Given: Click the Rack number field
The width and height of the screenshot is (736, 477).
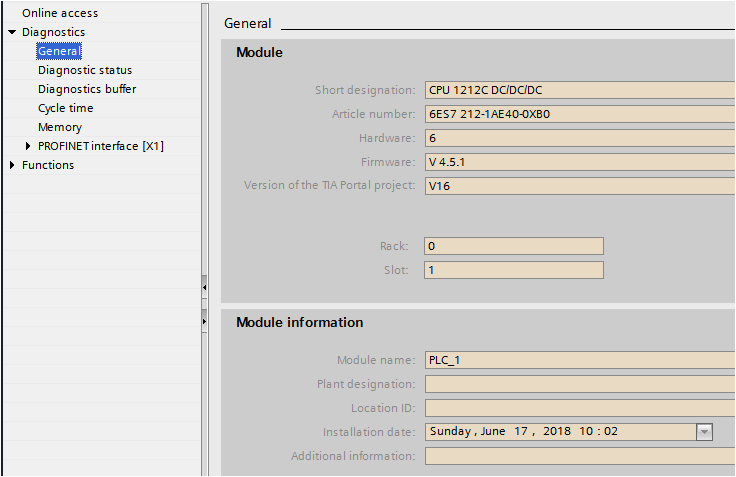Looking at the screenshot, I should coord(513,246).
